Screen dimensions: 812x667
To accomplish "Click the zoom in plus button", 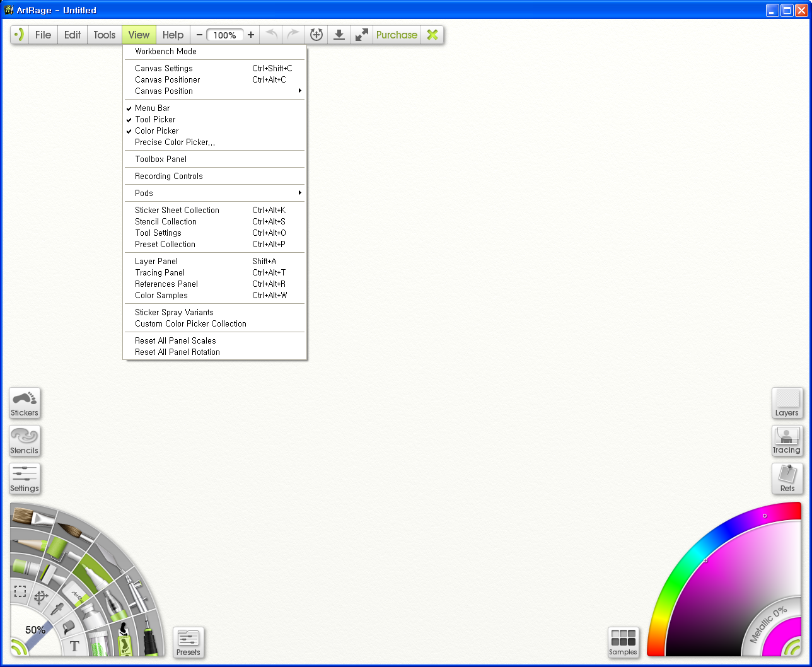I will tap(251, 35).
